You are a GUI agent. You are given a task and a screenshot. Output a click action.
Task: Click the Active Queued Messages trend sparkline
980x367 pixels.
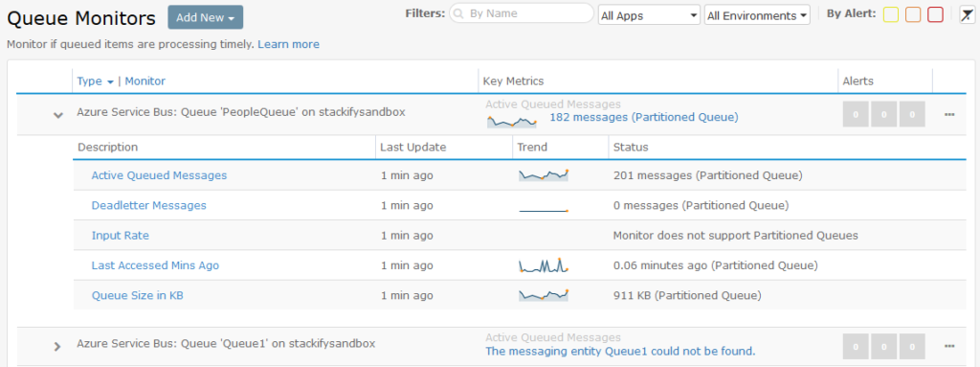tap(544, 175)
